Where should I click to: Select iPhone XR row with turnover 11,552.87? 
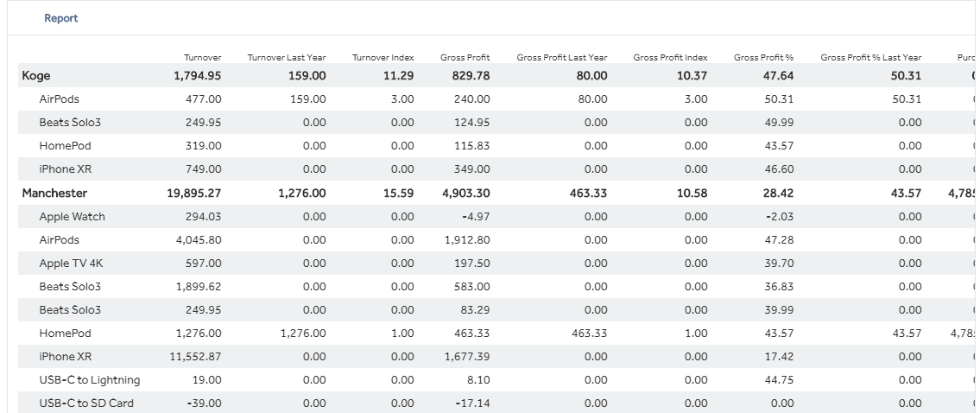point(496,357)
